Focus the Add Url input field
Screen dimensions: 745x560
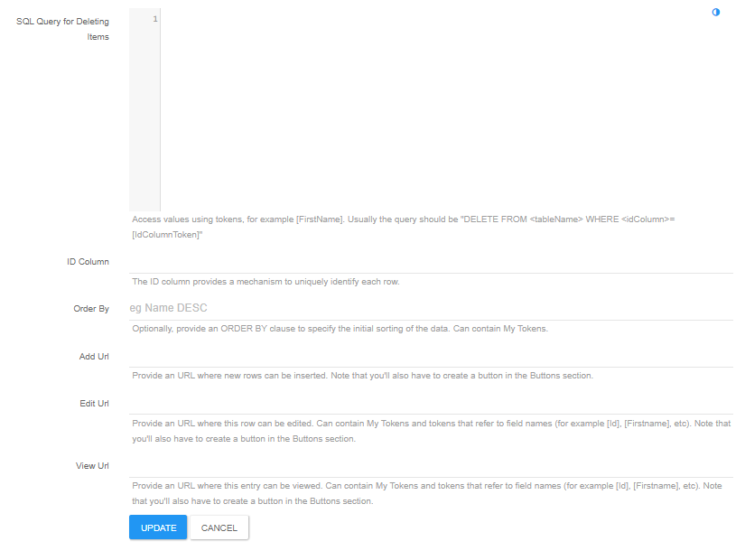click(x=431, y=356)
